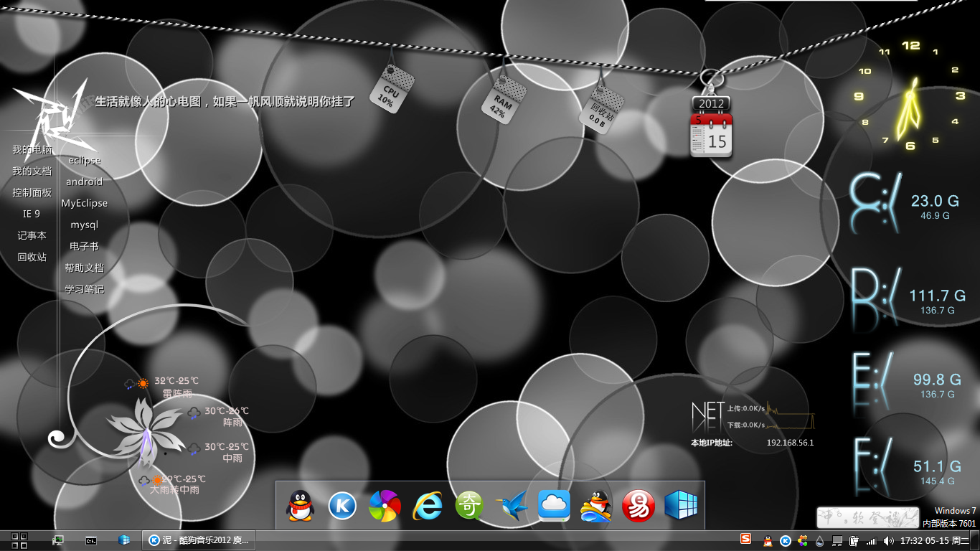Open 记事本 notepad shortcut
The image size is (980, 551).
pyautogui.click(x=32, y=235)
